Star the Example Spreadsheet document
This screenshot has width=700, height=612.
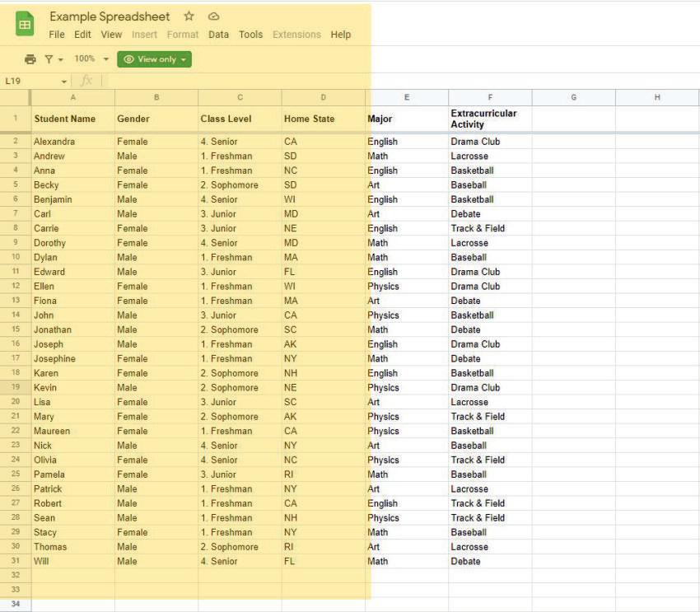point(189,16)
